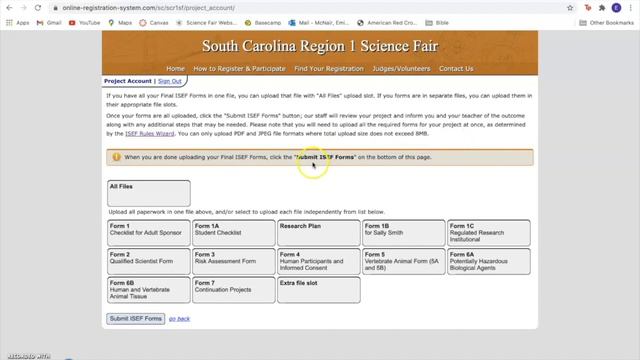640x360 pixels.
Task: Select the Project Account tab
Action: point(128,81)
